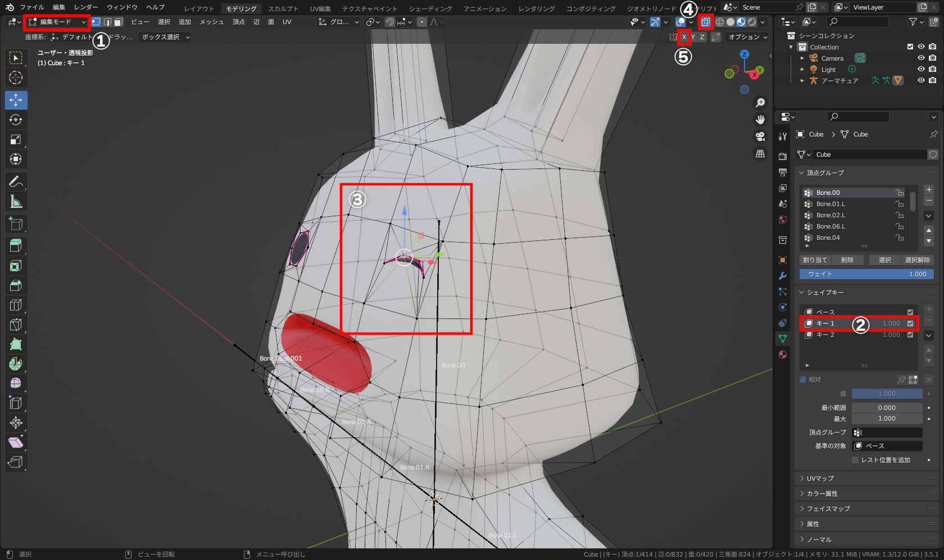The height and width of the screenshot is (560, 944).
Task: Expand the カラー属性 panel
Action: coord(868,494)
